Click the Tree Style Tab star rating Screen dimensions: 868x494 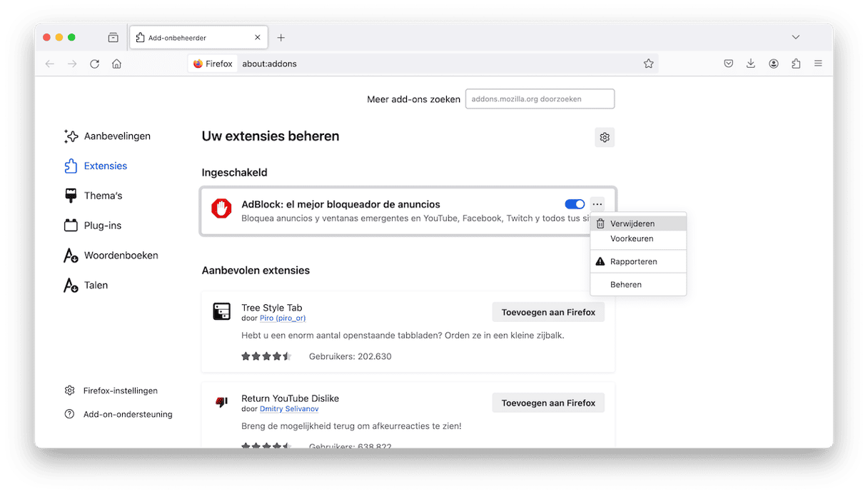(x=267, y=356)
